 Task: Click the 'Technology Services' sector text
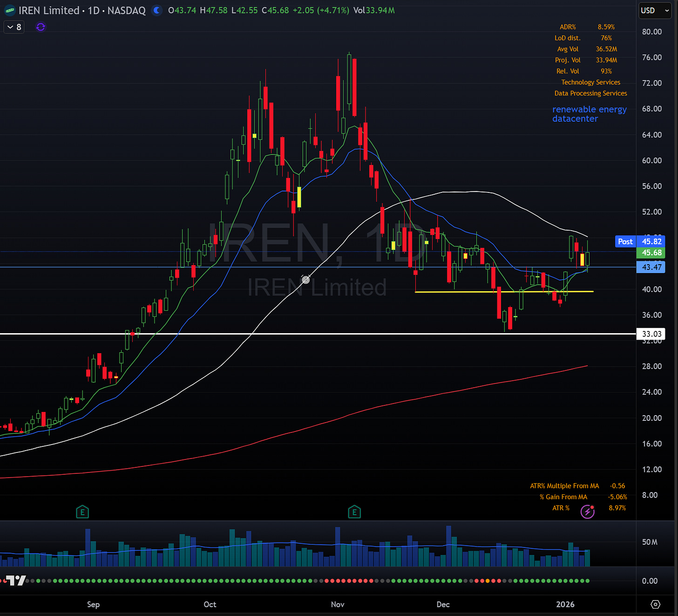(590, 82)
